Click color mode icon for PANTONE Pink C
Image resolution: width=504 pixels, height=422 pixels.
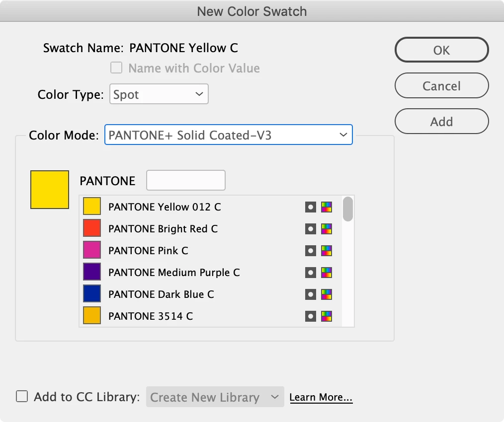click(x=327, y=251)
